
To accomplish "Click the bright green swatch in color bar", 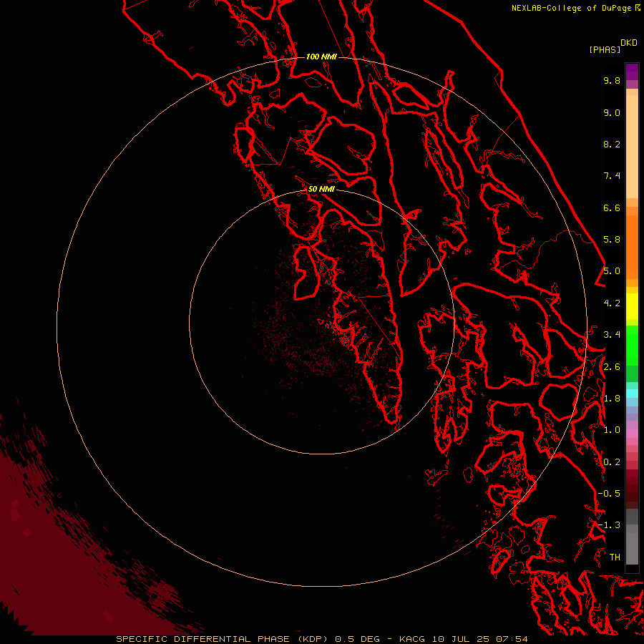I will point(632,345).
